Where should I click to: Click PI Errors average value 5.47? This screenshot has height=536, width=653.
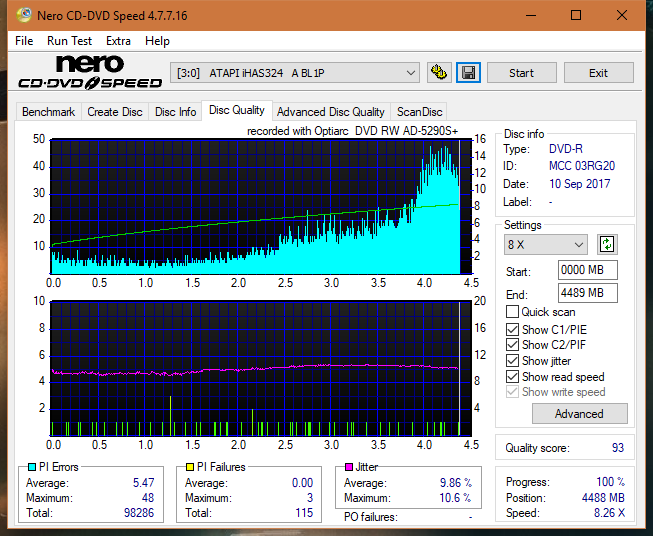click(x=143, y=483)
